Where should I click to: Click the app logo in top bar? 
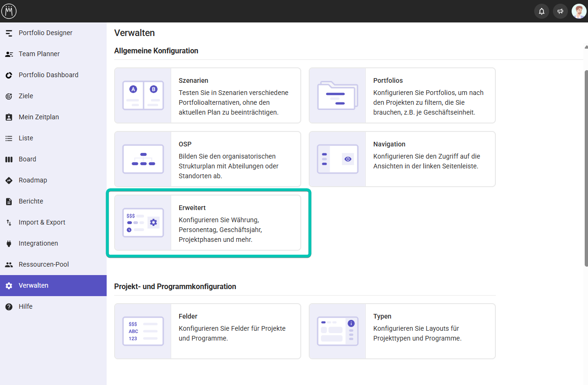click(9, 11)
